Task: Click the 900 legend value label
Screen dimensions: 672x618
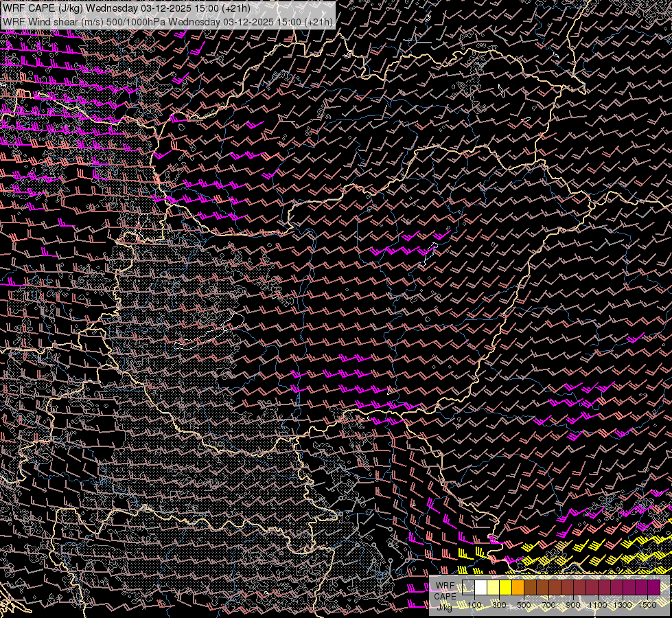Action: click(x=573, y=605)
